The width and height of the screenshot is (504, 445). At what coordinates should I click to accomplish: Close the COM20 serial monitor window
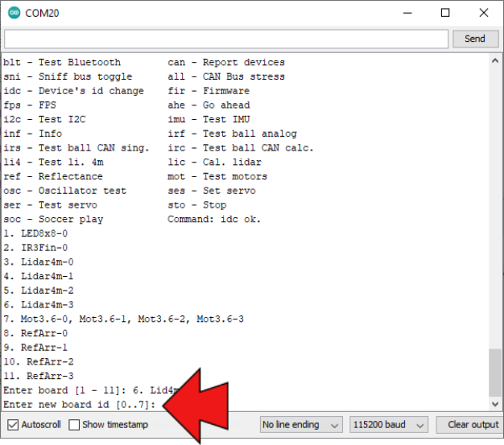click(483, 13)
